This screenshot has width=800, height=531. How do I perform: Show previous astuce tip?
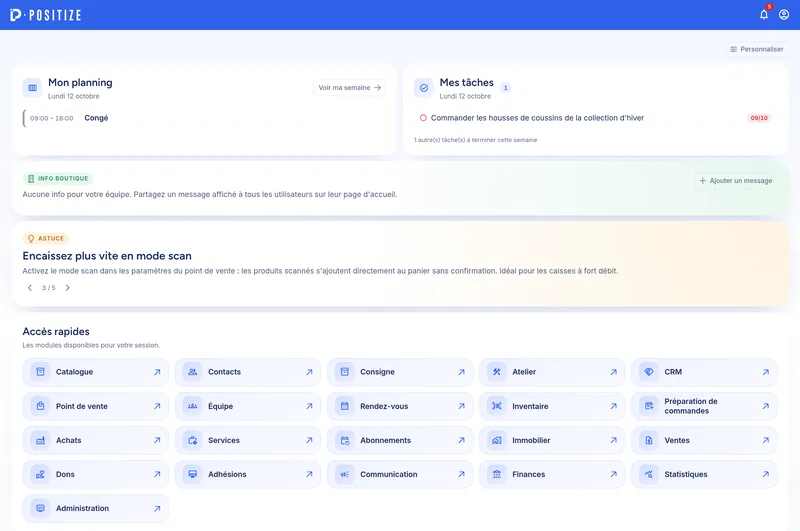[x=30, y=288]
